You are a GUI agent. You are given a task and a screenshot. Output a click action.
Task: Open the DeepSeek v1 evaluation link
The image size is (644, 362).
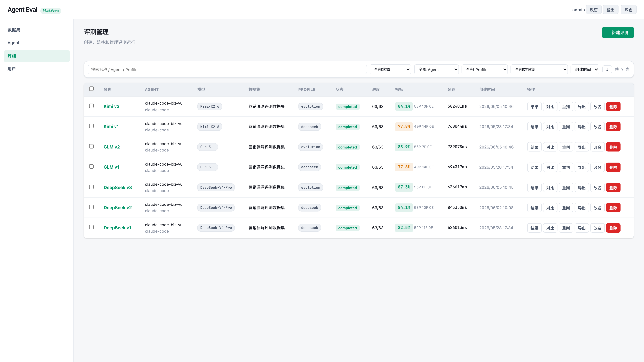pos(118,228)
